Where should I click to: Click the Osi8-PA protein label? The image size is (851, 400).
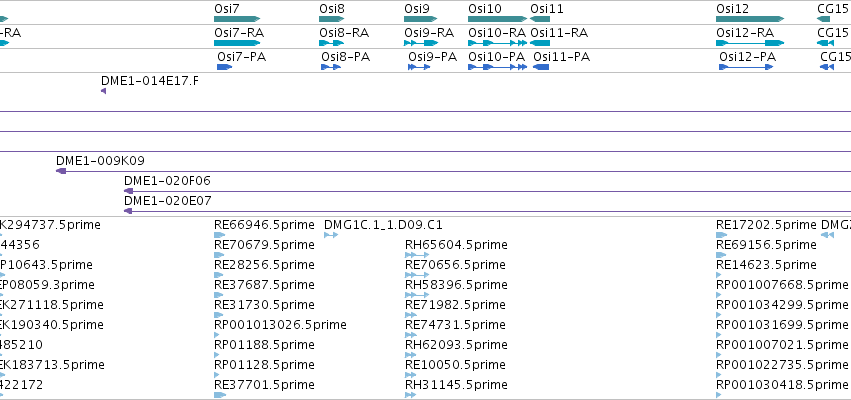coord(346,56)
